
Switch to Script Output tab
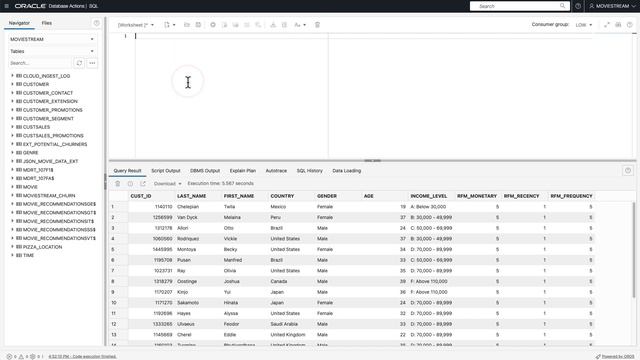(x=166, y=171)
